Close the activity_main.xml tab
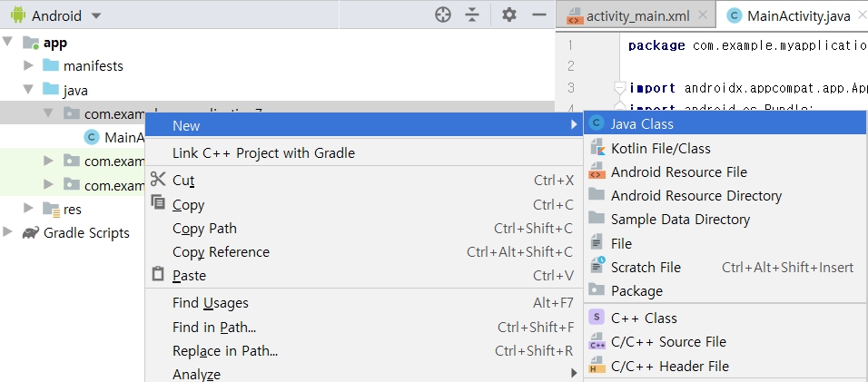This screenshot has height=382, width=868. [x=703, y=15]
